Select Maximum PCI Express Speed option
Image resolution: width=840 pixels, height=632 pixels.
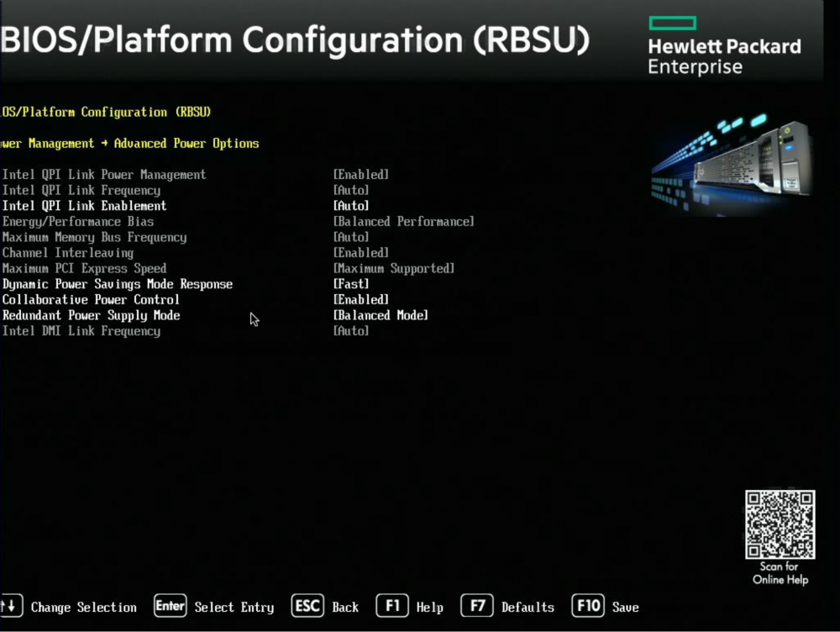(84, 269)
